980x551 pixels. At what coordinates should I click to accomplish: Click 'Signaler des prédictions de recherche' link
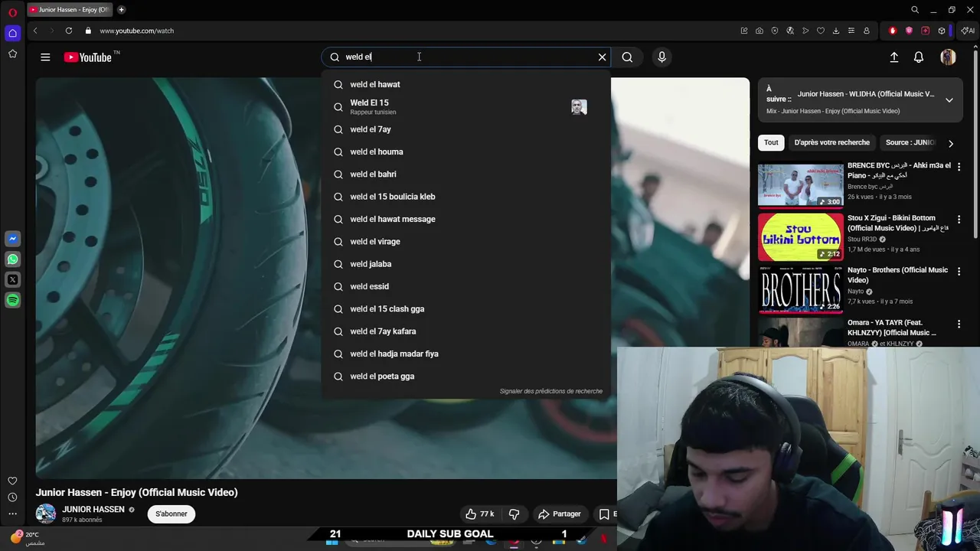coord(551,391)
